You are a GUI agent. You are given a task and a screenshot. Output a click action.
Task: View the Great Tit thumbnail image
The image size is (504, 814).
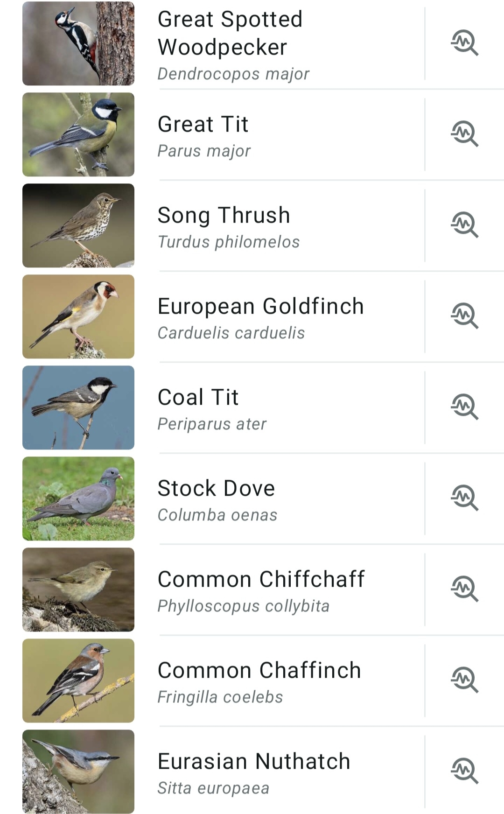(78, 134)
